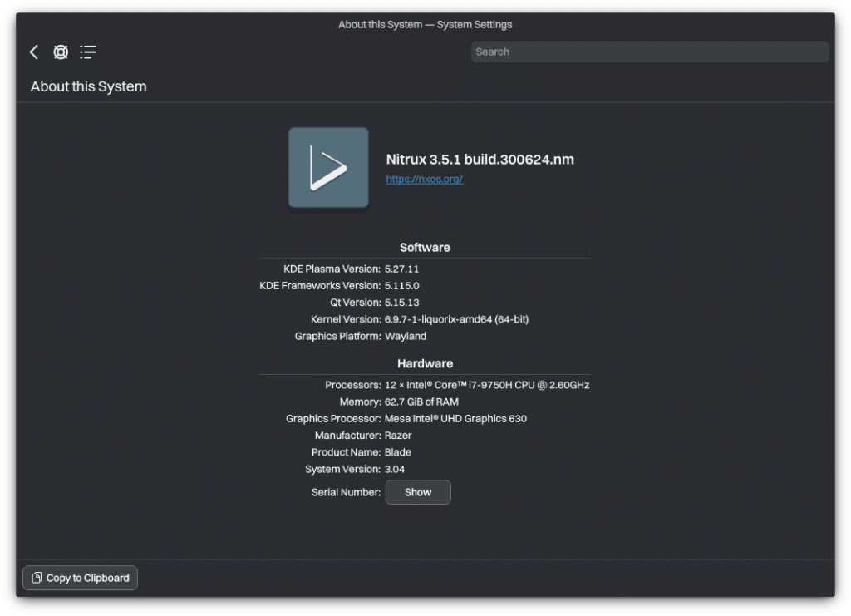This screenshot has height=616, width=851.
Task: Focus the Search field
Action: [x=650, y=52]
